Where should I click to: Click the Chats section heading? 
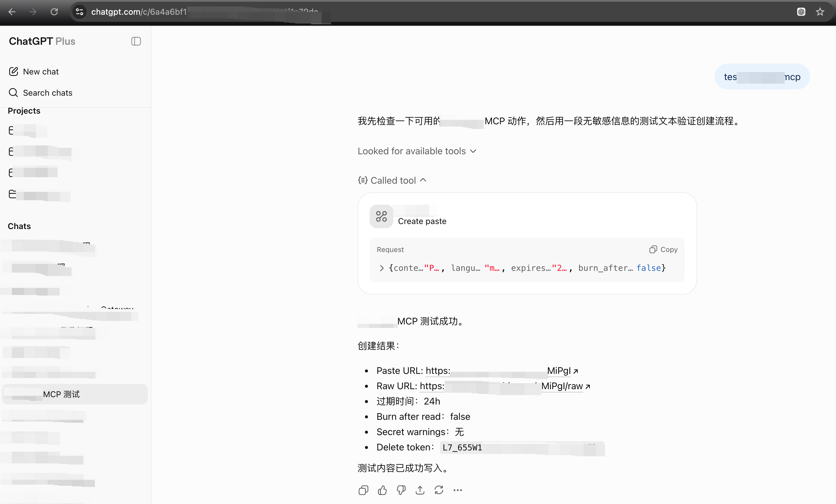(x=19, y=226)
